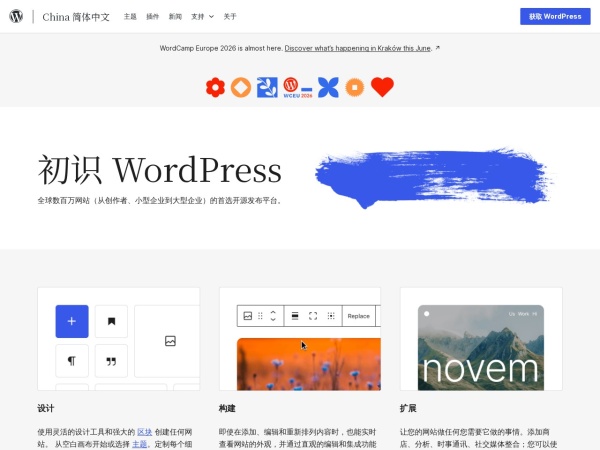Expand the 支持 (Support) dropdown menu
This screenshot has height=450, width=600.
202,16
